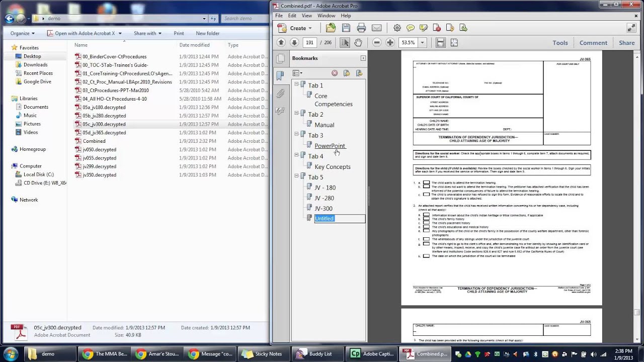Open the View menu in Acrobat
The width and height of the screenshot is (644, 362).
(x=307, y=16)
